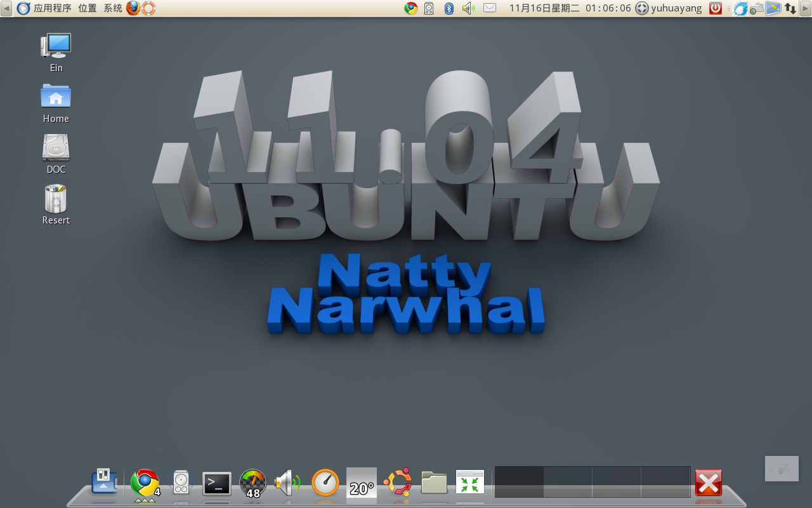The image size is (812, 508).
Task: Open the volume indicator in top panel
Action: [x=468, y=8]
